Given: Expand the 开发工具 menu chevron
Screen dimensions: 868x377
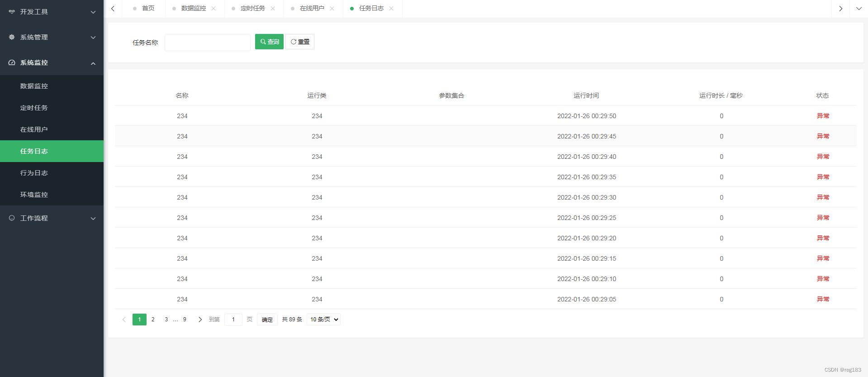Looking at the screenshot, I should (x=93, y=12).
